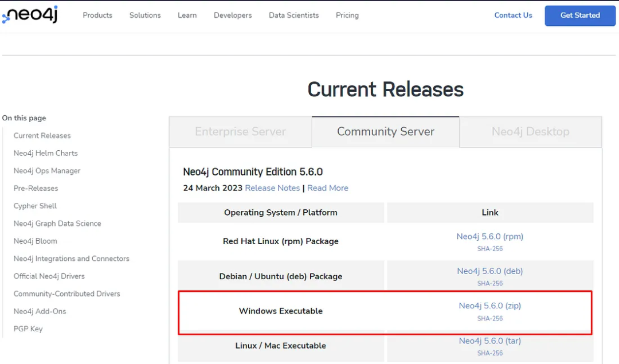Jump to Neo4j Helm Charts section
The image size is (619, 364).
point(46,153)
